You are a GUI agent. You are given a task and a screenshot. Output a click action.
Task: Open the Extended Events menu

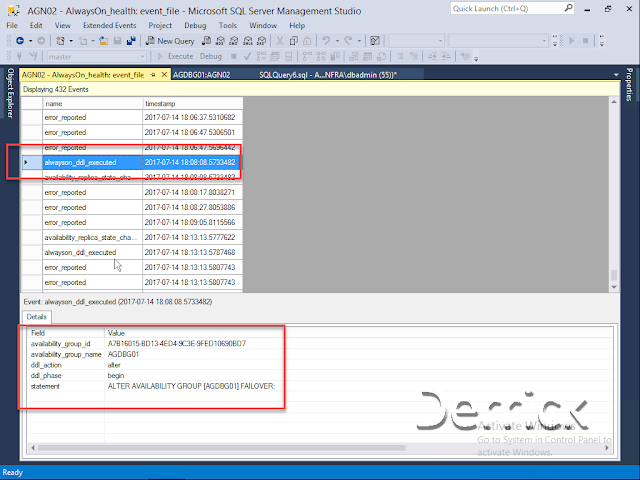tap(109, 25)
